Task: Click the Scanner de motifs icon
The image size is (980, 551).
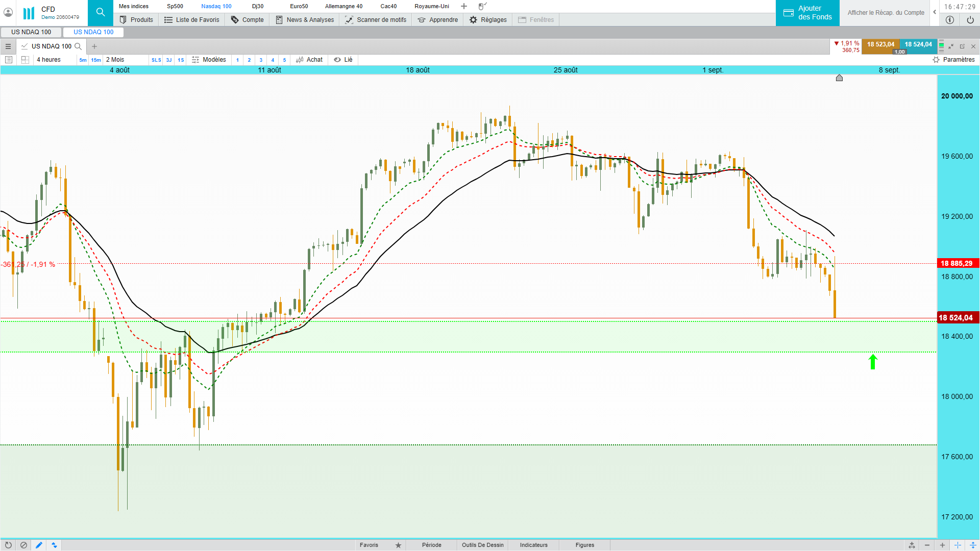Action: (x=349, y=20)
